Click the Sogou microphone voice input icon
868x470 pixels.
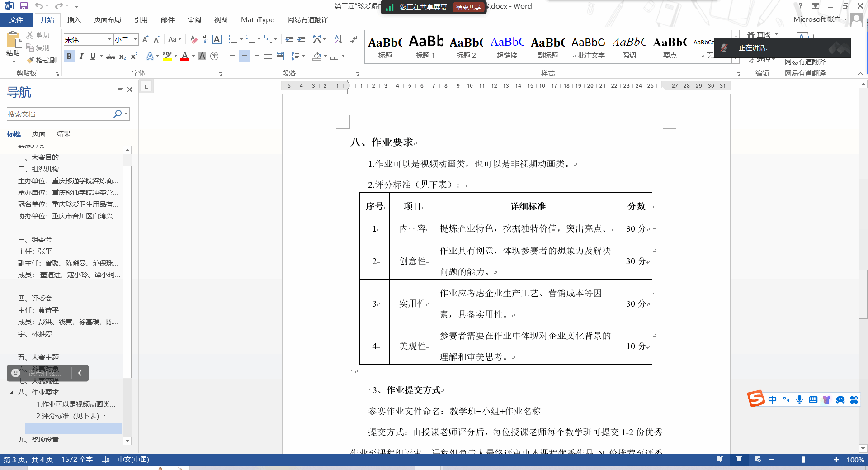point(799,399)
